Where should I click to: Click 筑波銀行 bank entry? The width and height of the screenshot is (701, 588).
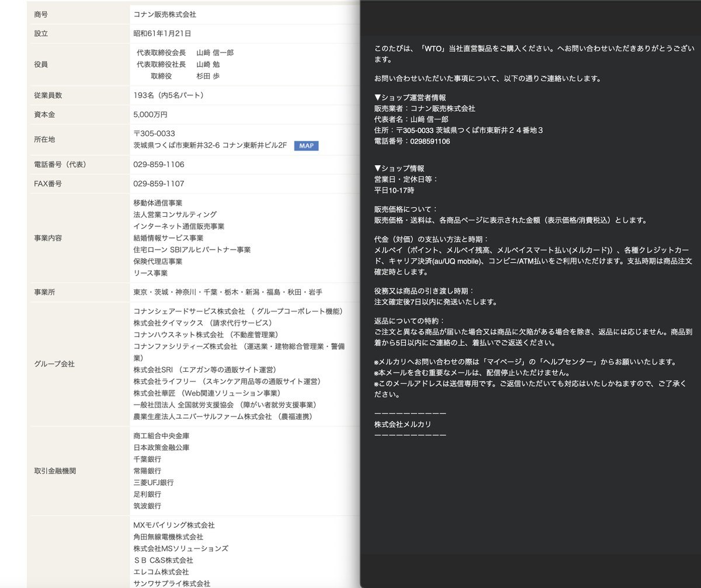tap(147, 506)
